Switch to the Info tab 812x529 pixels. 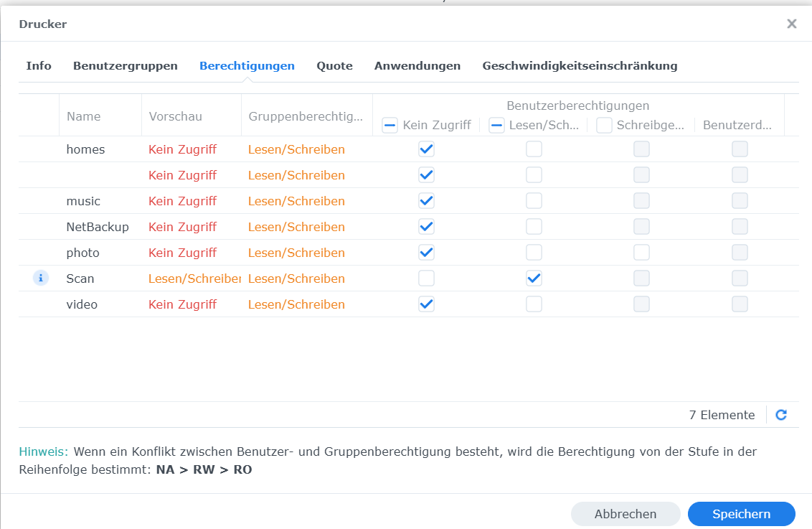39,66
